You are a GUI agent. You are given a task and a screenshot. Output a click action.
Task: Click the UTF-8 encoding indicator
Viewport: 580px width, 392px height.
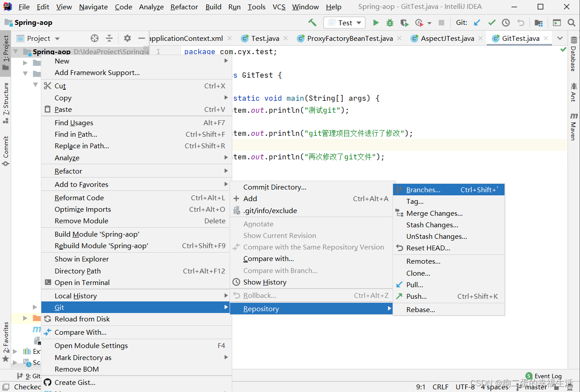465,387
